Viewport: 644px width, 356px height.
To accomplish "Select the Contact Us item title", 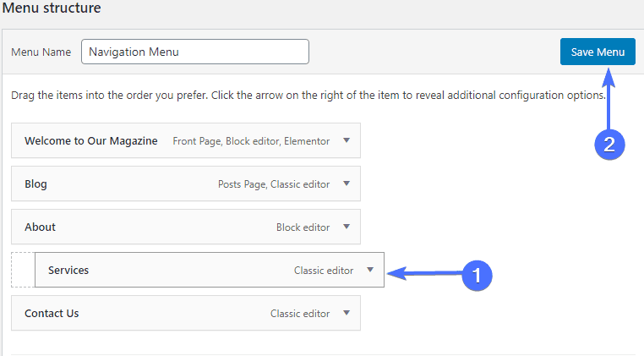I will tap(52, 313).
